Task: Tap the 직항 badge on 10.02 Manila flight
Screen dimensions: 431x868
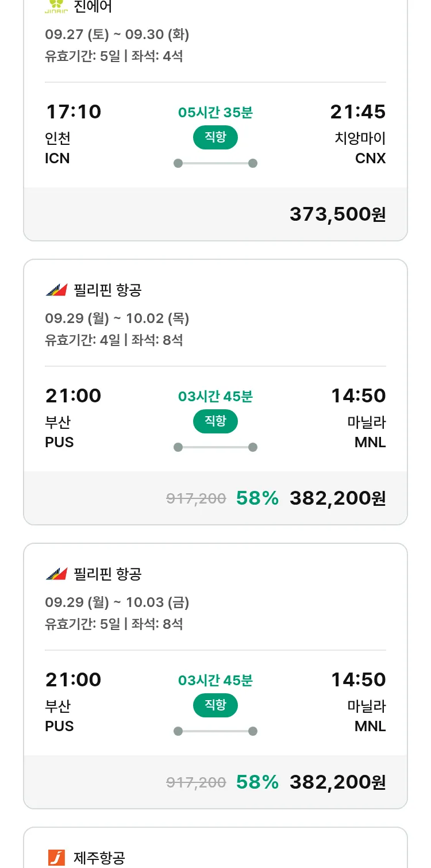Action: point(215,421)
